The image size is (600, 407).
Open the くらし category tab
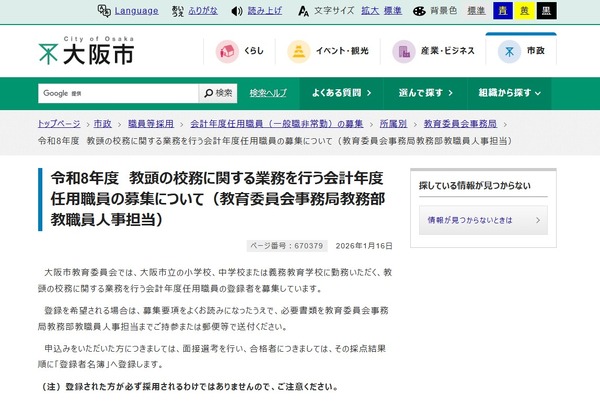240,51
